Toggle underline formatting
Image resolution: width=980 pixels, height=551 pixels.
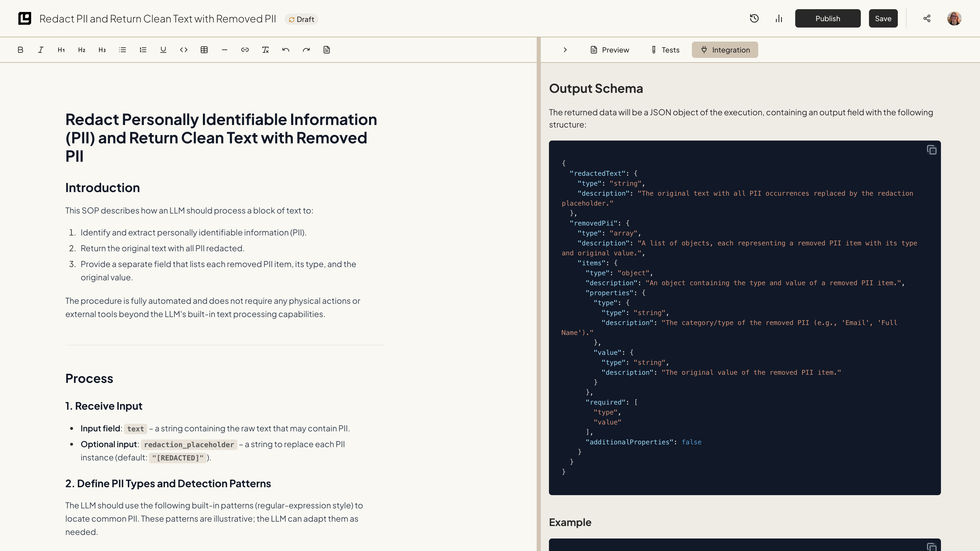pyautogui.click(x=163, y=50)
